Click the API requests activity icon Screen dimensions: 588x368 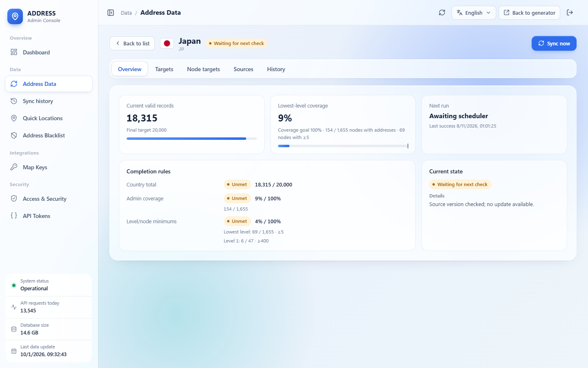(x=14, y=307)
